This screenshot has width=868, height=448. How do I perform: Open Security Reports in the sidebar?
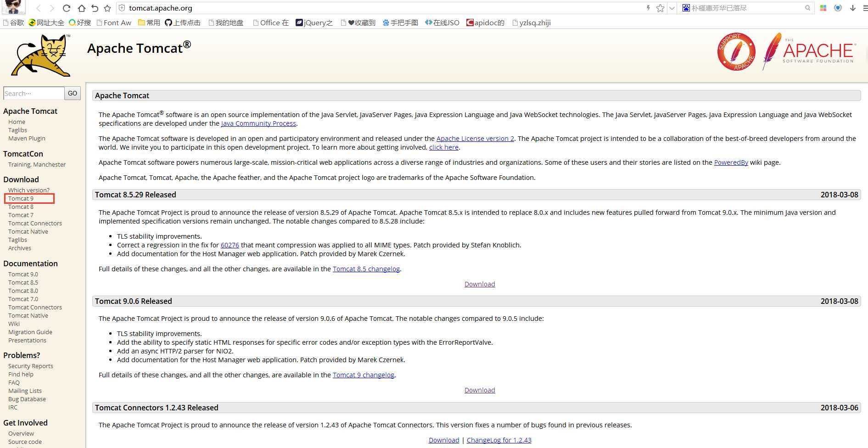click(31, 366)
